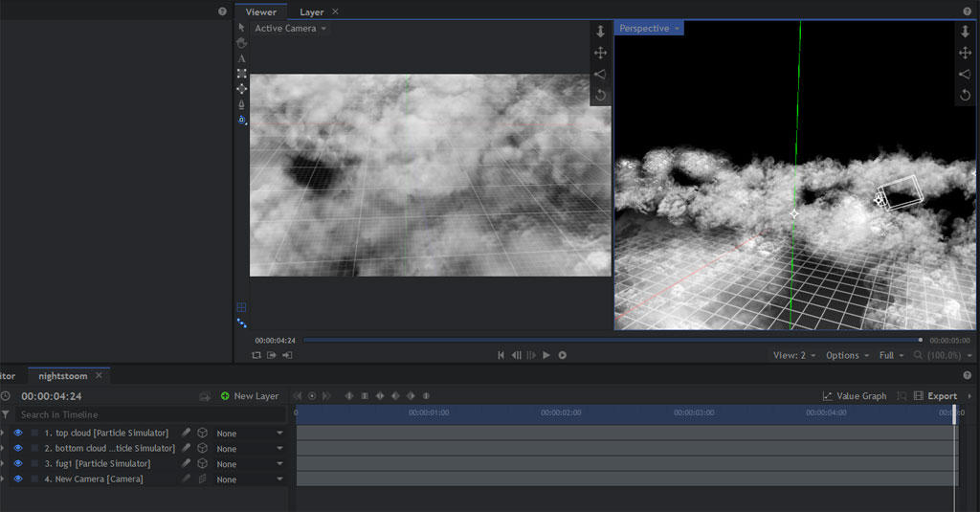
Task: Click the viewer playback scrub bar
Action: pos(611,340)
